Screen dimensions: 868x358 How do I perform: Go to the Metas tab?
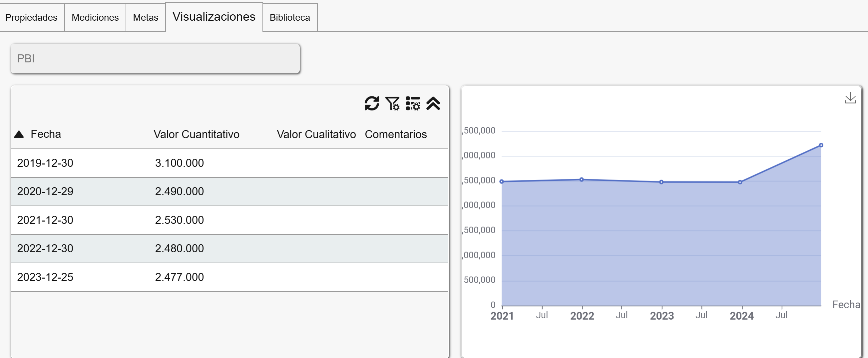pyautogui.click(x=146, y=18)
